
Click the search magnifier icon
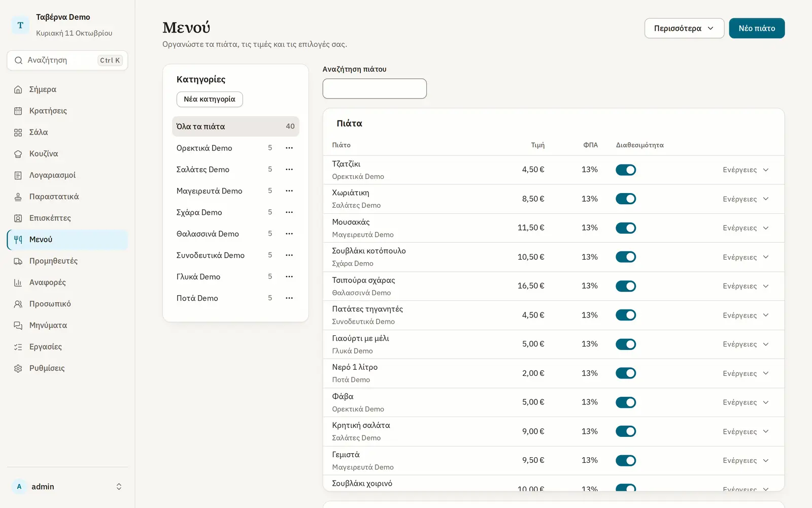(19, 60)
